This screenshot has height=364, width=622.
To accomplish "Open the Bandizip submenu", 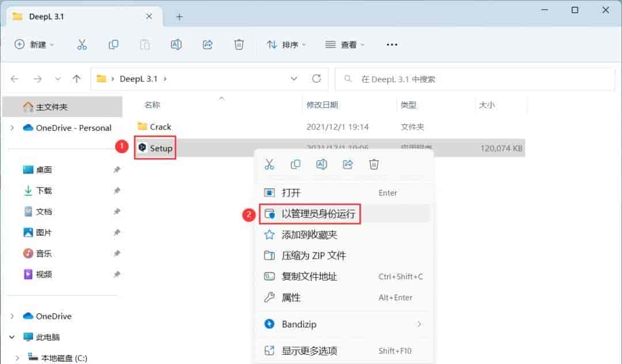I will point(344,324).
